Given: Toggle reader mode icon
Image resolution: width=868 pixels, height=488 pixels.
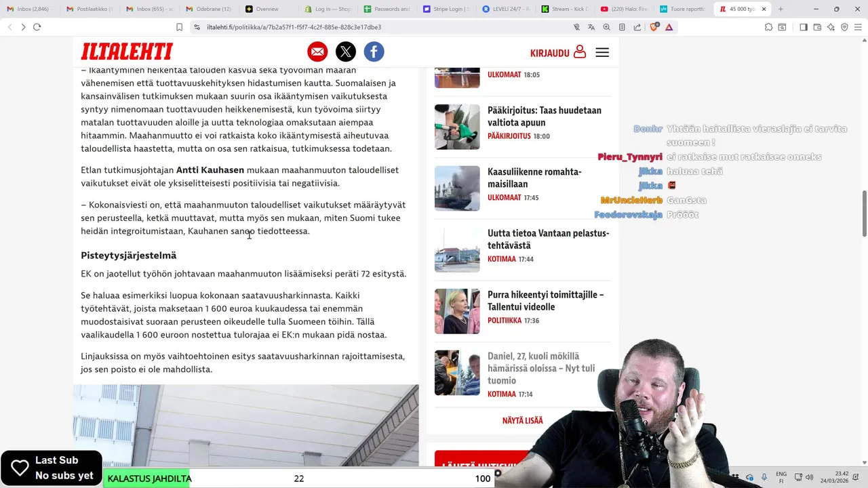Looking at the screenshot, I should click(622, 27).
